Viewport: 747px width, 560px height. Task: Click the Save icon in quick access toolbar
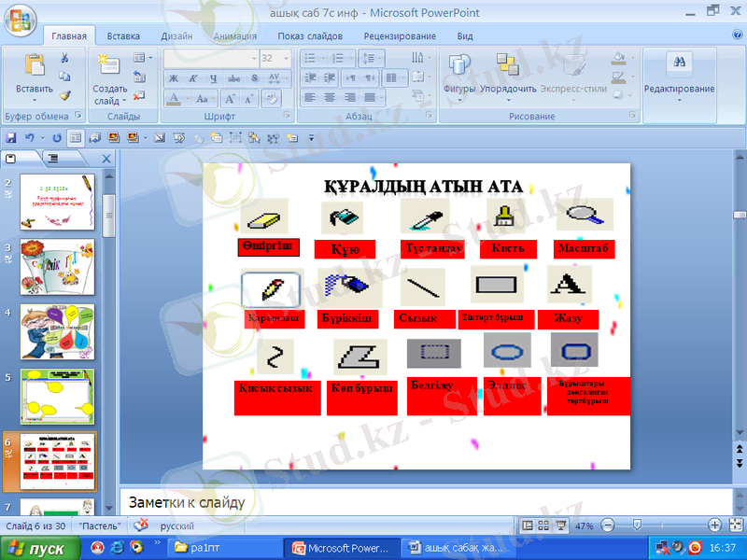click(11, 137)
